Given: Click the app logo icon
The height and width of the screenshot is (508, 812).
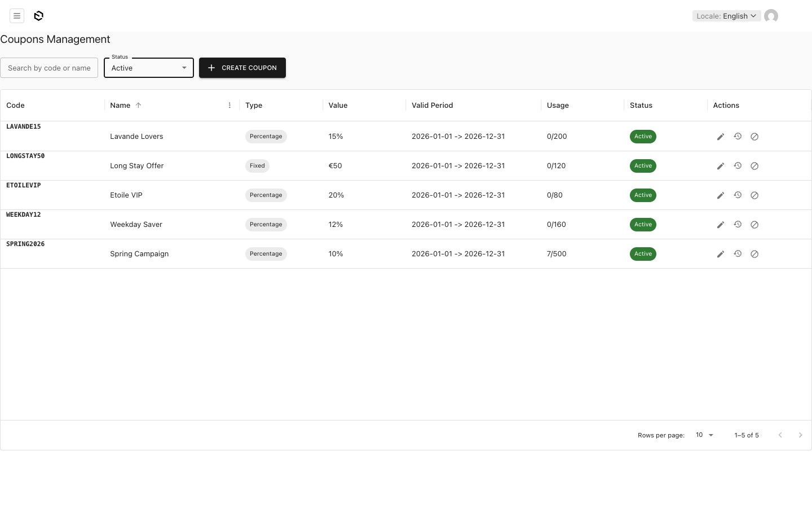Looking at the screenshot, I should click(38, 16).
